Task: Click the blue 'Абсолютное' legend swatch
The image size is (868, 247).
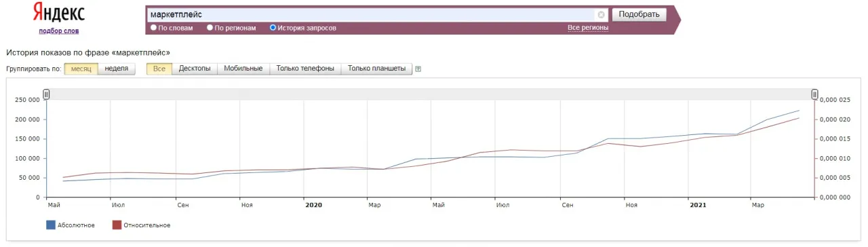Action: (50, 225)
